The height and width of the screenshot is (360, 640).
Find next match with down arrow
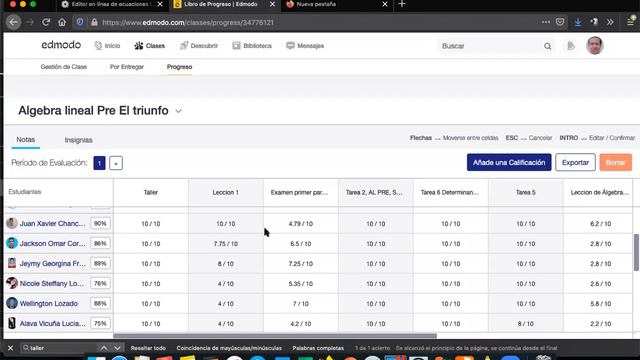(117, 348)
